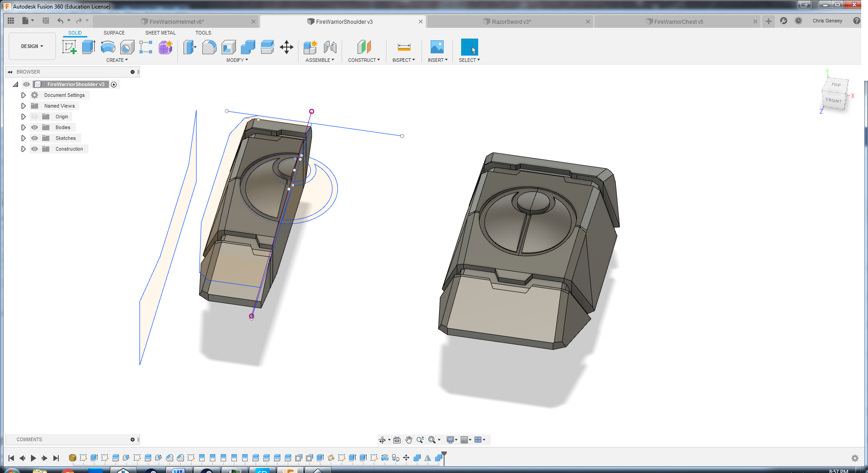Toggle visibility of Sketches folder
This screenshot has width=868, height=473.
(35, 138)
